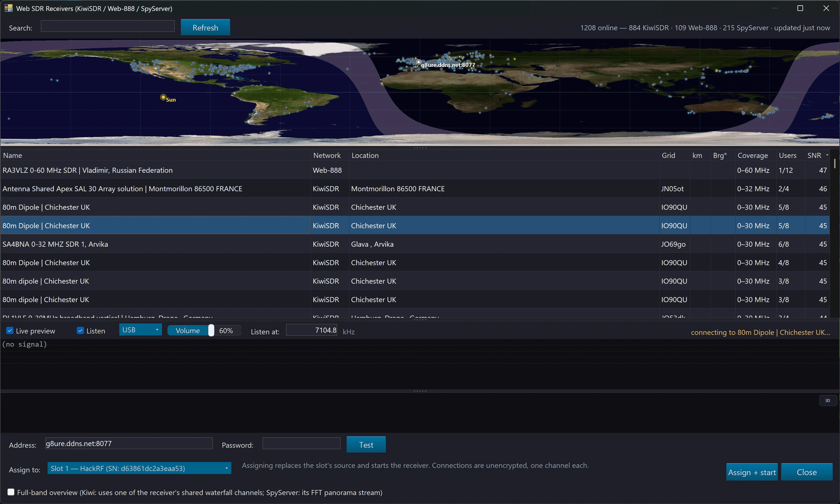Sort by the Name column header
Image resolution: width=840 pixels, height=504 pixels.
[156, 155]
